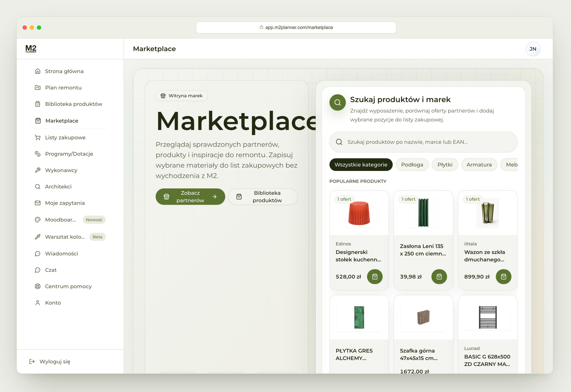571x392 pixels.
Task: Click the Architekci magnifier icon
Action: tap(38, 187)
